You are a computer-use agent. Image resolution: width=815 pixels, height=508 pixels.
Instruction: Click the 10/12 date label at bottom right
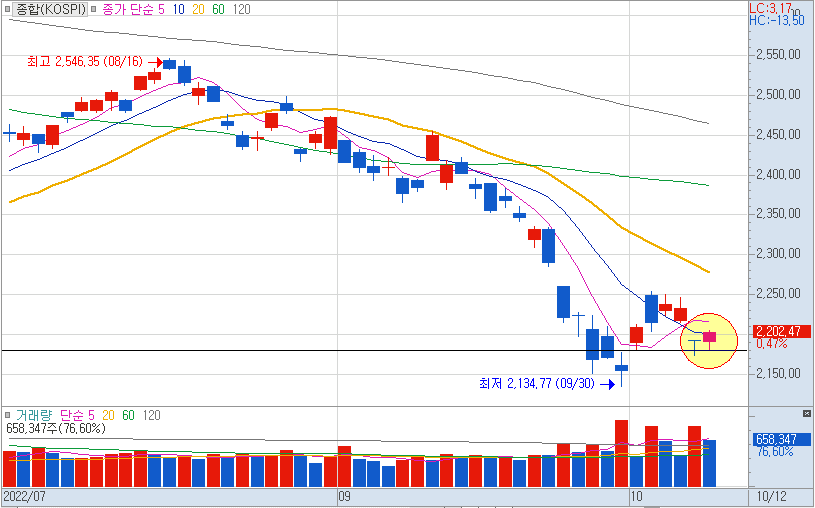(772, 496)
